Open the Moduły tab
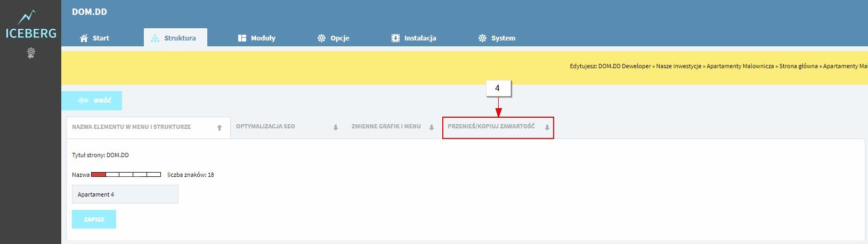The width and height of the screenshot is (868, 244). [257, 38]
